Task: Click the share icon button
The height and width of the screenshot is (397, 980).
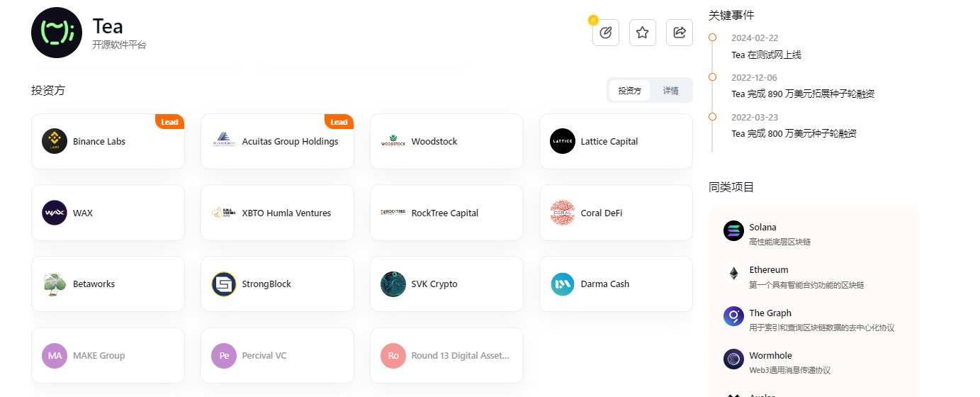Action: pos(680,33)
